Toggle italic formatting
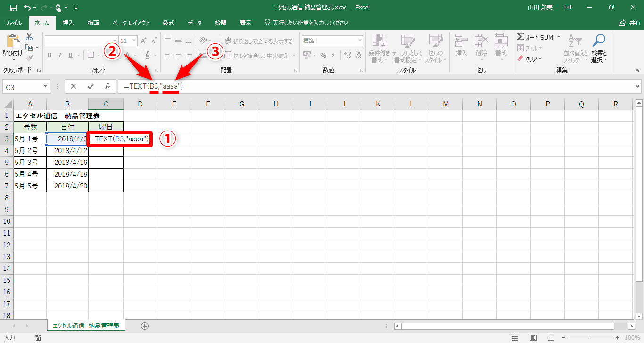 (x=60, y=56)
